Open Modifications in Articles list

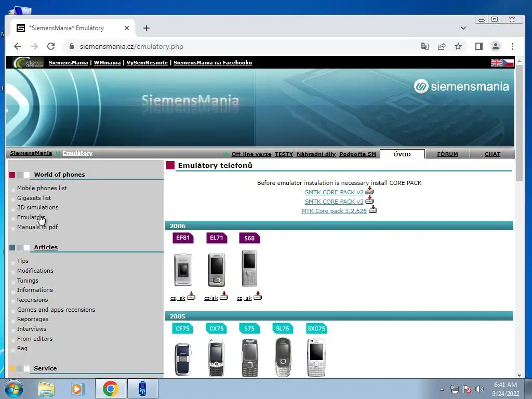35,271
